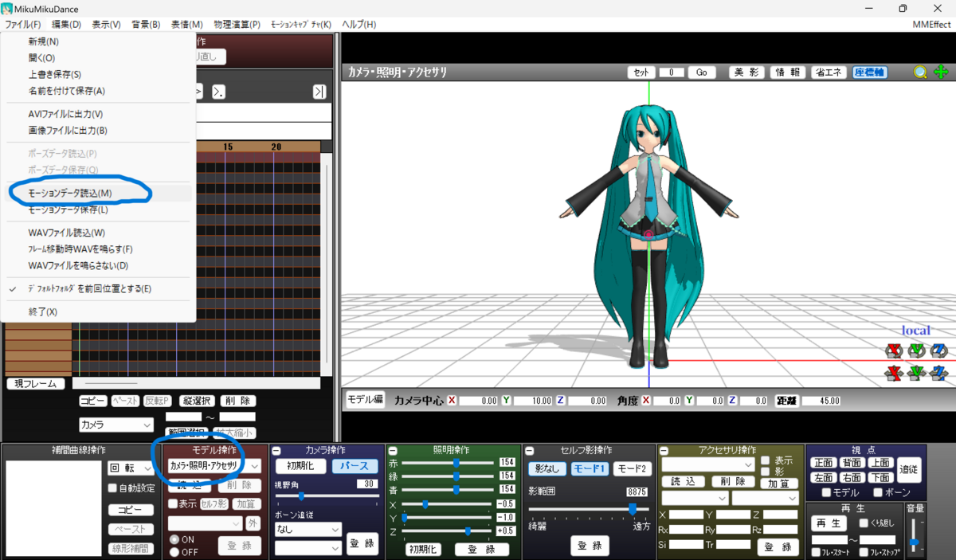Tick the ボーン checkbox under 視点

(x=878, y=492)
